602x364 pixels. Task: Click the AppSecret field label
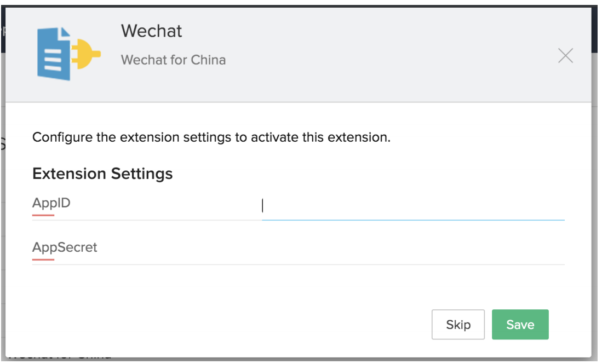[x=65, y=247]
